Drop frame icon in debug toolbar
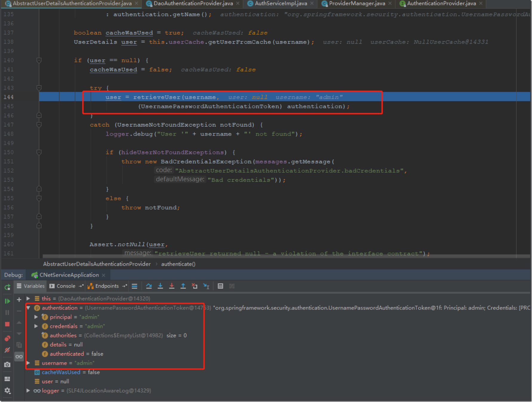This screenshot has height=402, width=532. pyautogui.click(x=195, y=286)
